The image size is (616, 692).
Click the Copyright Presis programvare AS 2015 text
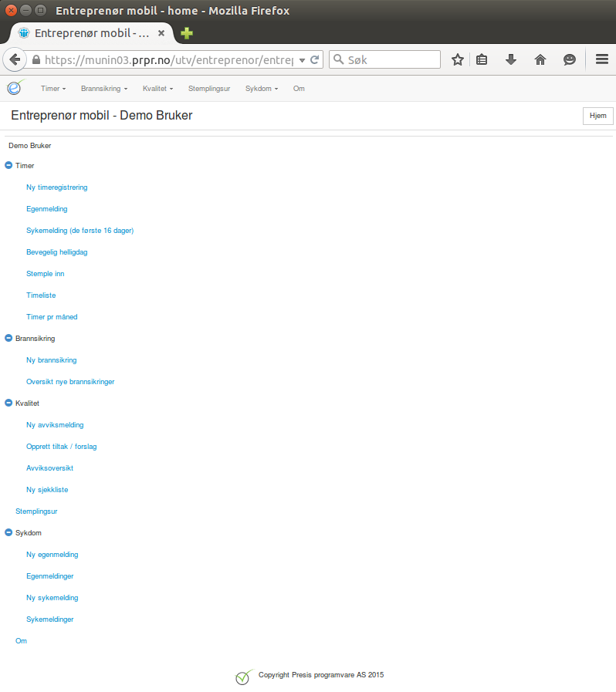pos(321,675)
